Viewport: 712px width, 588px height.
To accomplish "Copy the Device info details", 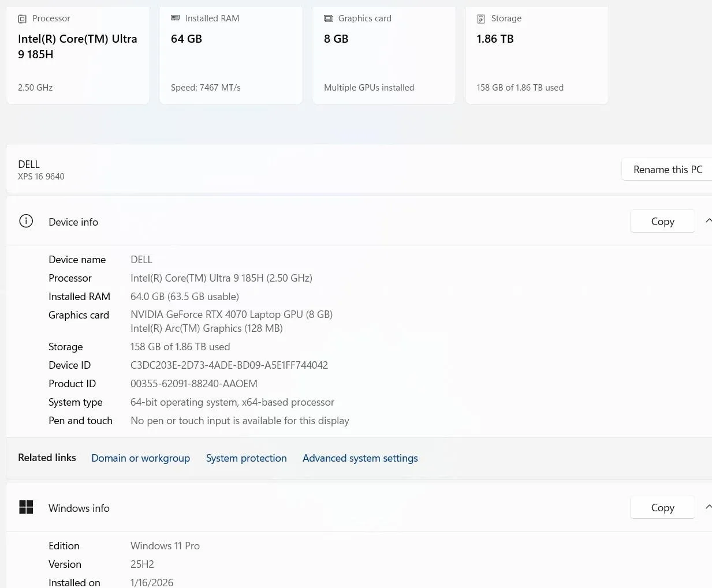I will pos(662,222).
